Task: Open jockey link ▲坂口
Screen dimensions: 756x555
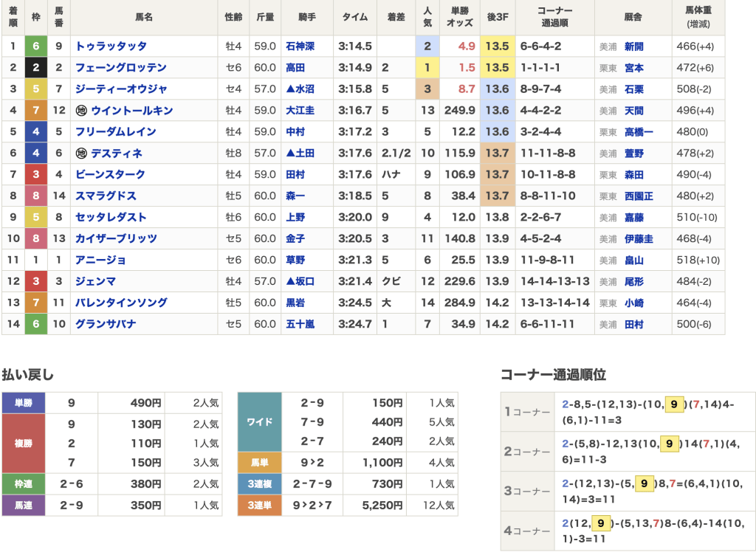Action: click(x=300, y=281)
